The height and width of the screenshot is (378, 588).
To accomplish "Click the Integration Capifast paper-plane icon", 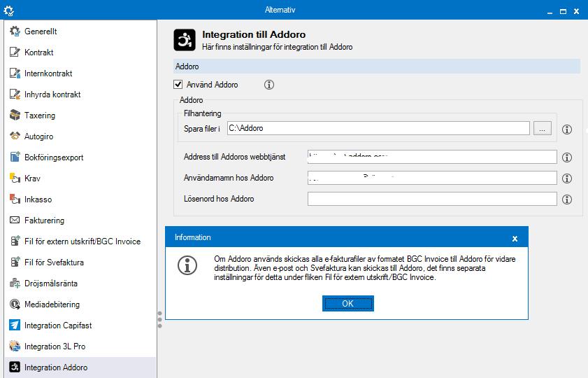I will [x=15, y=325].
